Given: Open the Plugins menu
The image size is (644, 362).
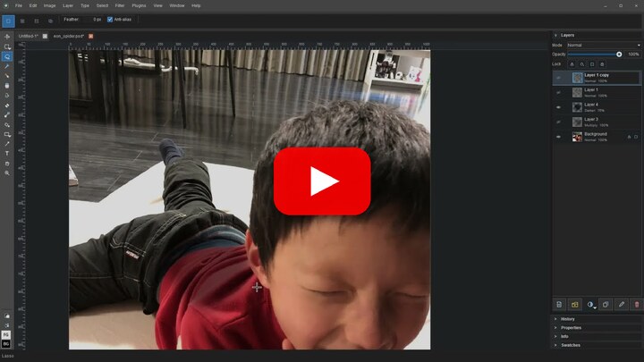Looking at the screenshot, I should (x=139, y=5).
